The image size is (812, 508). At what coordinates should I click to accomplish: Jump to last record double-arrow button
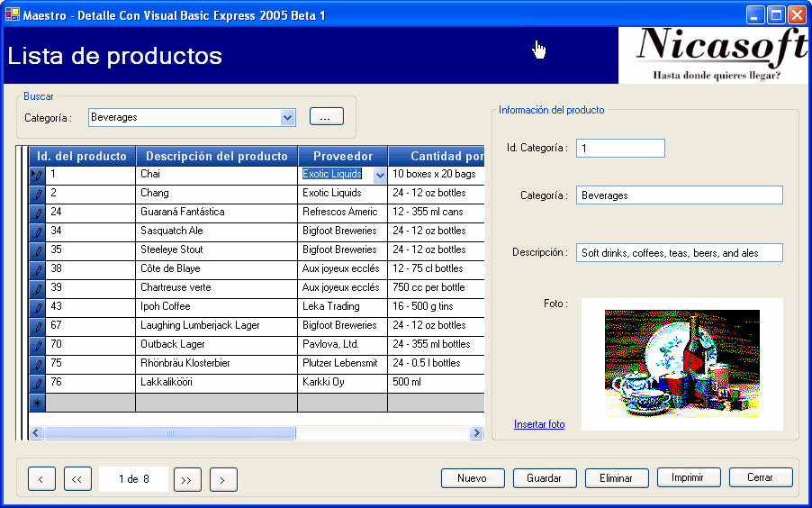[187, 479]
